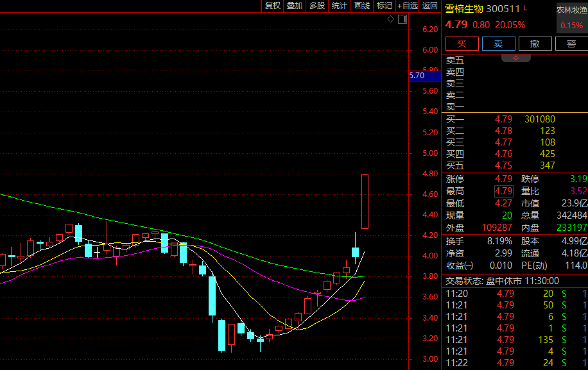Click the 6.20 price axis label

point(430,29)
